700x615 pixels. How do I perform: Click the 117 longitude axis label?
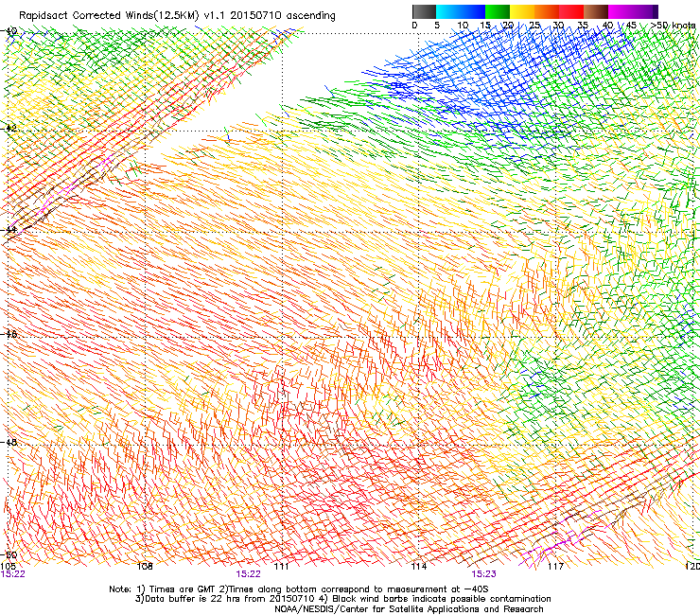coord(555,566)
